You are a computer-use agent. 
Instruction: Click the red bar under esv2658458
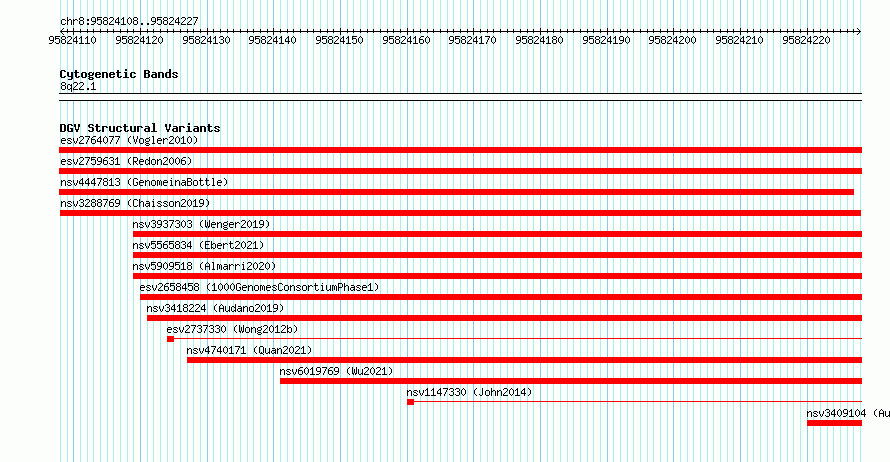click(x=501, y=297)
